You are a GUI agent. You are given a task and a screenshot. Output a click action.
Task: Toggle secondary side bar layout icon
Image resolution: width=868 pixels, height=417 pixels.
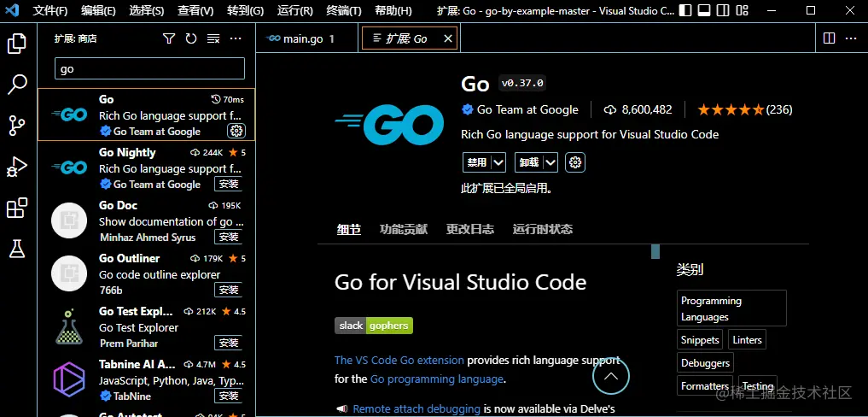(x=722, y=10)
